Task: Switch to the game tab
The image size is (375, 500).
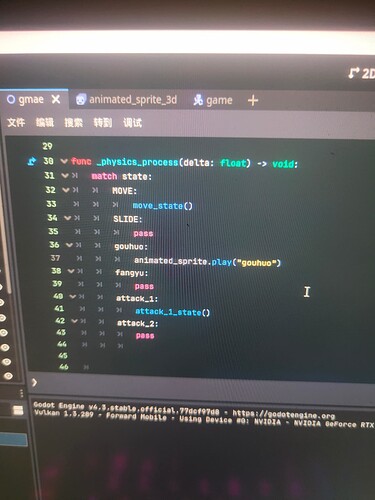Action: pyautogui.click(x=213, y=100)
